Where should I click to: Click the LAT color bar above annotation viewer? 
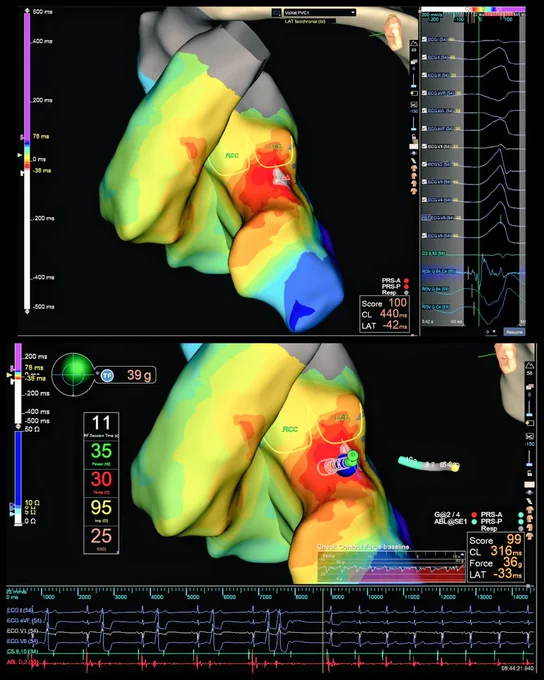[x=473, y=9]
